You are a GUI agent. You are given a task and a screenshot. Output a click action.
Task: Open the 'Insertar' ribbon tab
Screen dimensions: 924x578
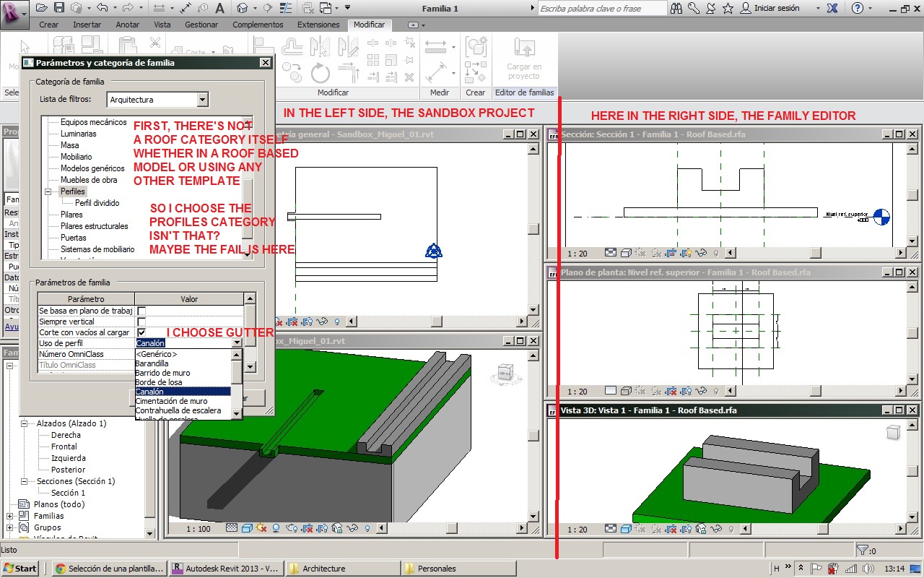coord(87,25)
